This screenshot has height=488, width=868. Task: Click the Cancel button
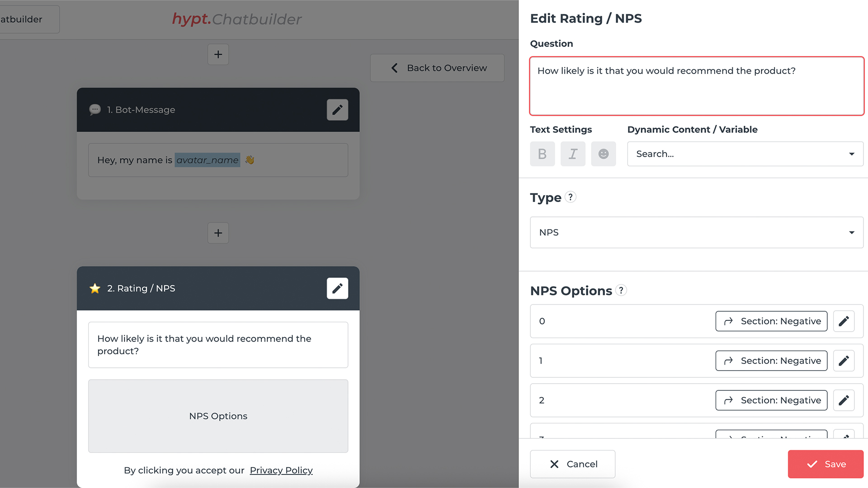pos(572,464)
